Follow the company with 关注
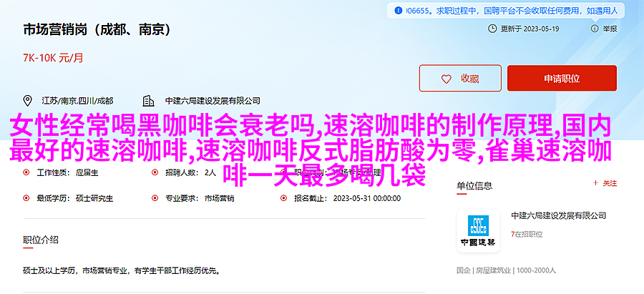This screenshot has height=294, width=644. (x=605, y=184)
